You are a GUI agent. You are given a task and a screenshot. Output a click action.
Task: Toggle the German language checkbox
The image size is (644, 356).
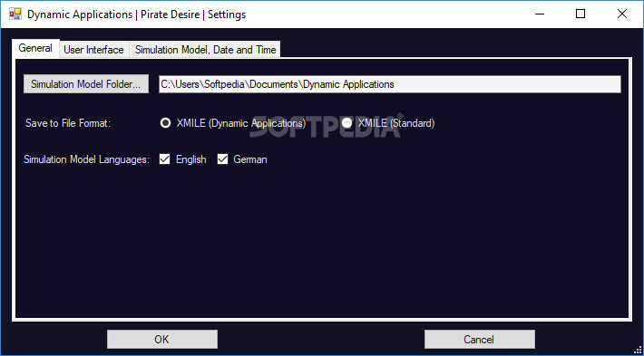click(x=222, y=159)
